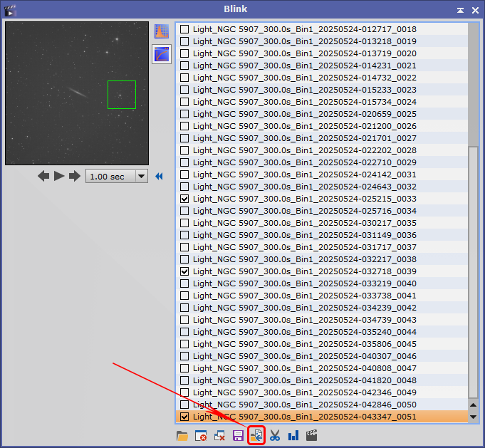Screen dimensions: 485x448
Task: Click inside the green preview rectangle
Action: click(x=122, y=95)
